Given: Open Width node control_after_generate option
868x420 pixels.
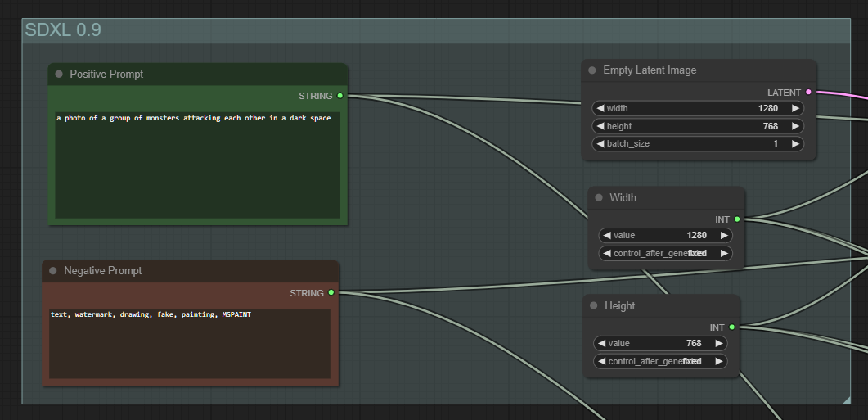Looking at the screenshot, I should tap(665, 253).
